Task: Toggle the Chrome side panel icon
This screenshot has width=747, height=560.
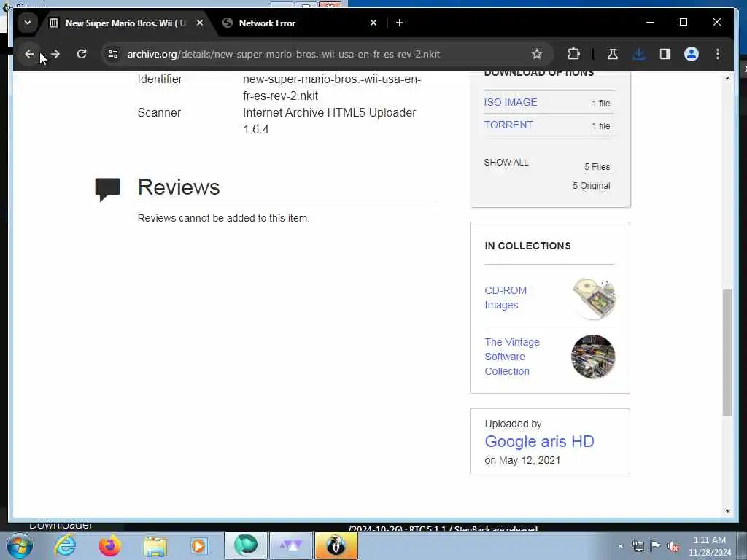Action: [x=665, y=54]
